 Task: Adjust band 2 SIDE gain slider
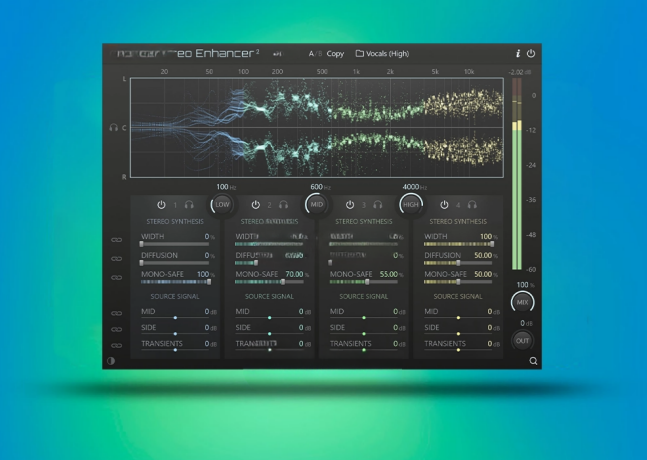click(269, 334)
